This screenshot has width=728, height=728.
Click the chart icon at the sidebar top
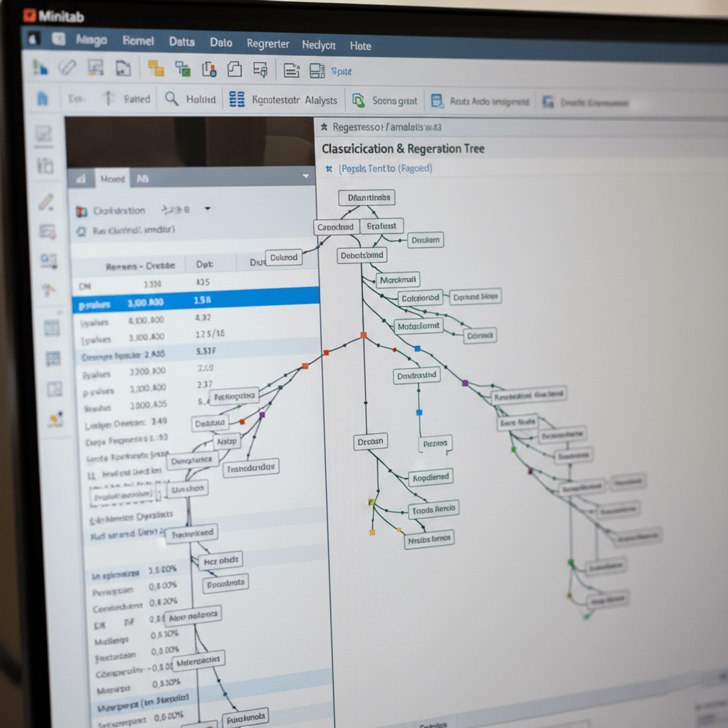click(44, 135)
